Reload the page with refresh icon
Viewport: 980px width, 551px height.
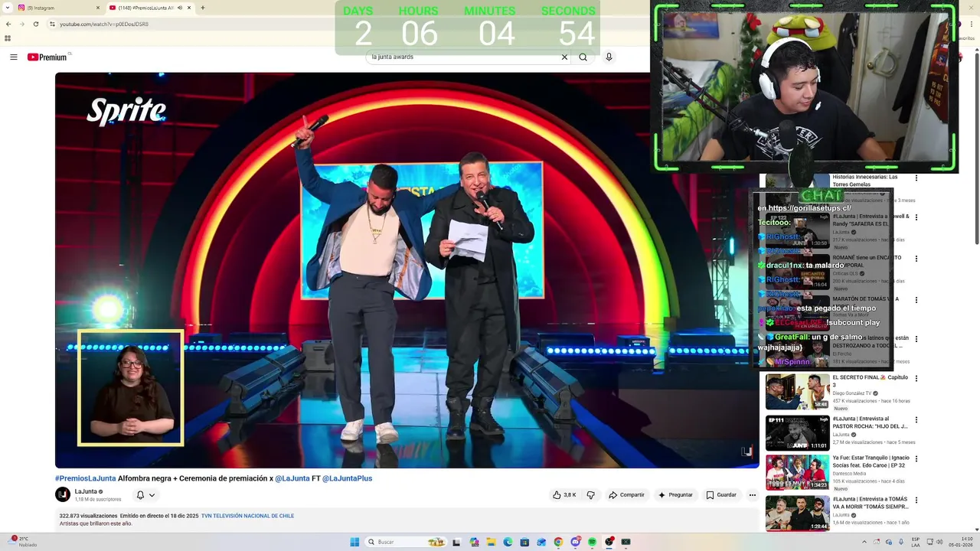[x=35, y=24]
